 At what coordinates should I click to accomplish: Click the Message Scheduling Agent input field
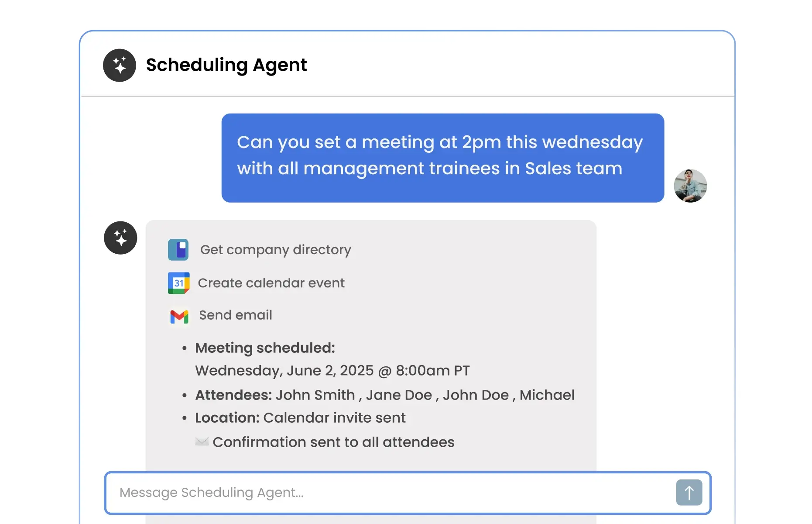(305, 493)
